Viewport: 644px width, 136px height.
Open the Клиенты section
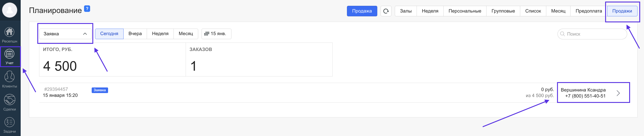(x=9, y=79)
